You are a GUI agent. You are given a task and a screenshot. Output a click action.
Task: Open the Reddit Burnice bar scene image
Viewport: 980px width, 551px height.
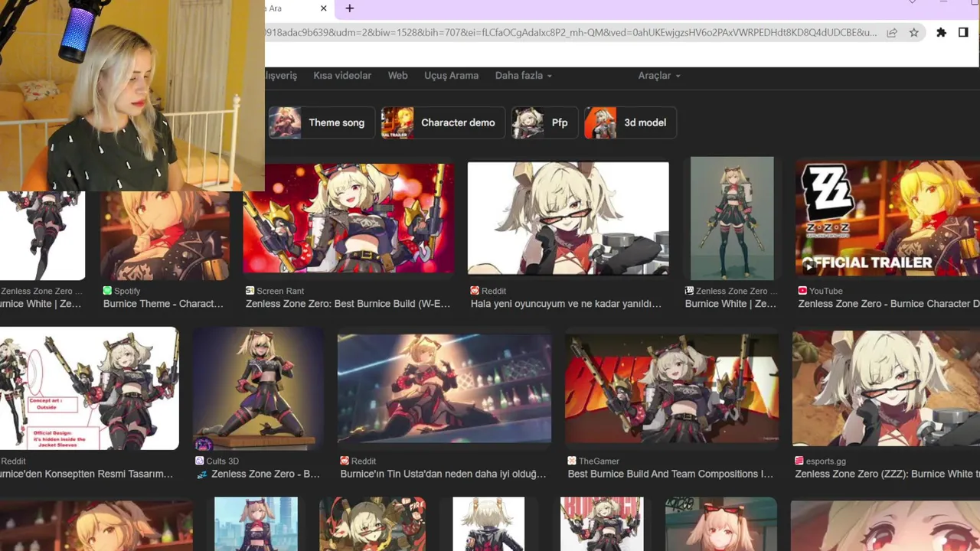(x=444, y=388)
